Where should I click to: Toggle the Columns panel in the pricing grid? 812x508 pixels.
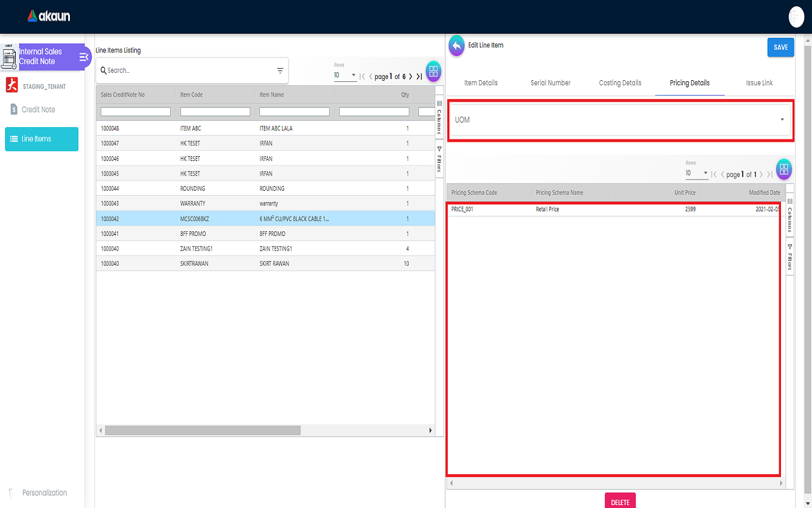(x=789, y=216)
